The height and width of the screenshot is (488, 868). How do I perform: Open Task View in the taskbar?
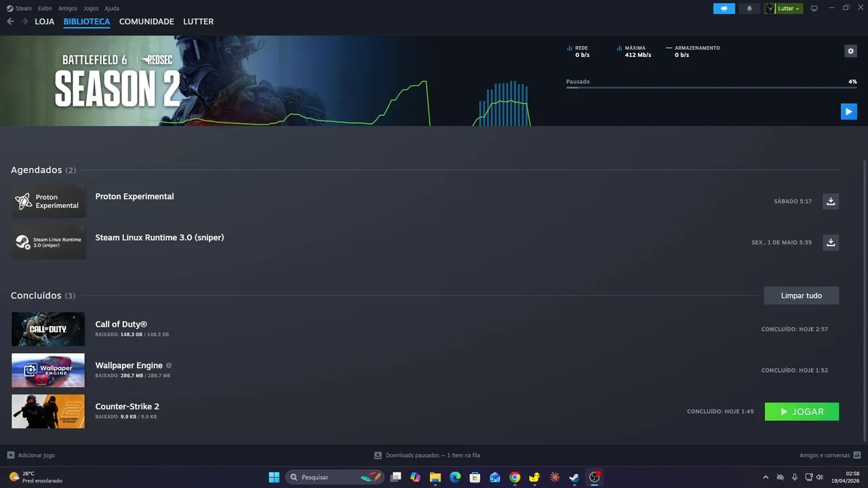(396, 477)
